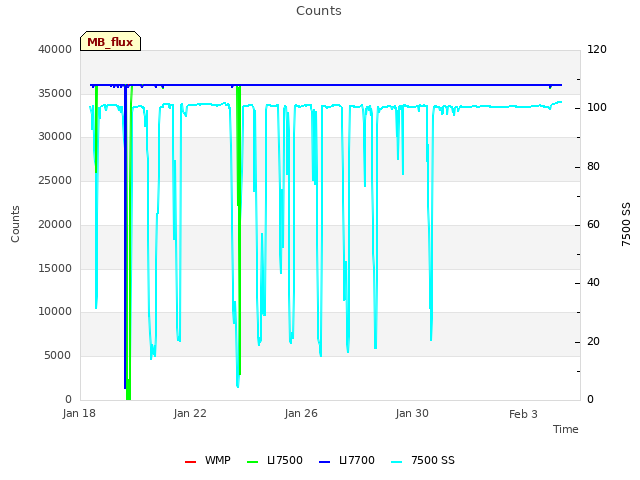Click the 40000 left axis value

click(x=55, y=49)
